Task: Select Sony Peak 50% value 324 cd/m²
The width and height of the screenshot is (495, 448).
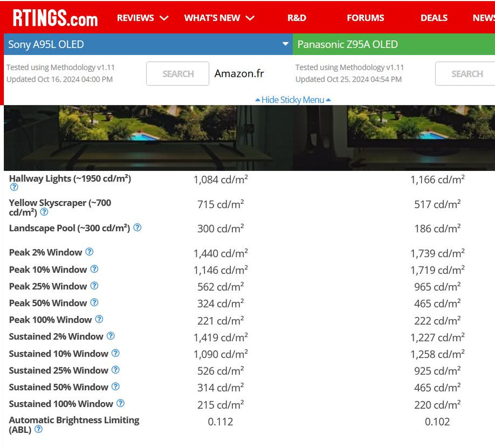Action: click(221, 304)
